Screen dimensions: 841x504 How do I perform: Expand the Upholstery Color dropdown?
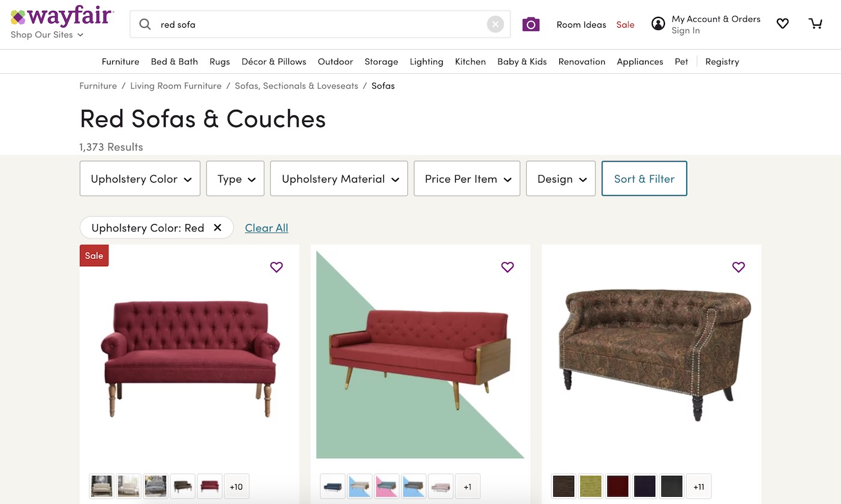(x=140, y=179)
